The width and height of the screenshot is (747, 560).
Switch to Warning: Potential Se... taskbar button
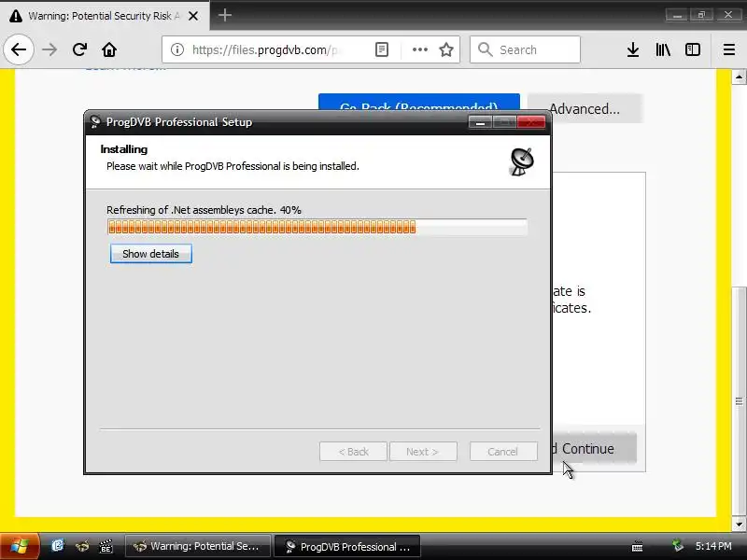[x=198, y=546]
